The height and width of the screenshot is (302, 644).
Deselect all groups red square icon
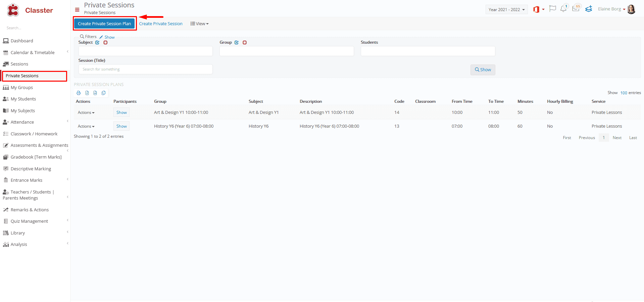tap(245, 42)
